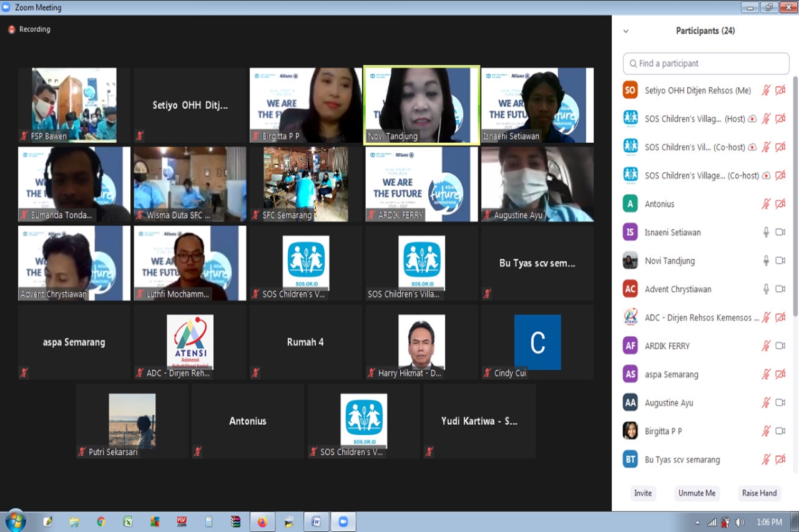This screenshot has height=532, width=799.
Task: Click the microphone icon for Isnaeni Setiawan
Action: [x=766, y=232]
